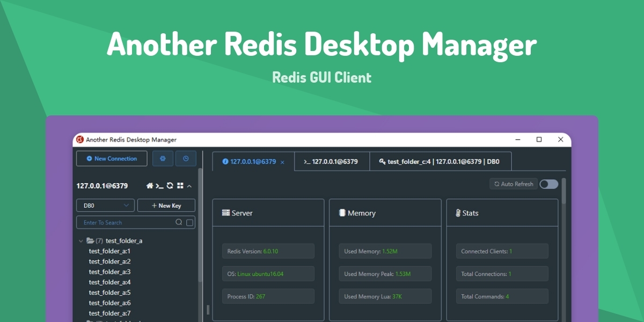The height and width of the screenshot is (322, 644).
Task: Select key test_folder_a:1
Action: tap(109, 251)
